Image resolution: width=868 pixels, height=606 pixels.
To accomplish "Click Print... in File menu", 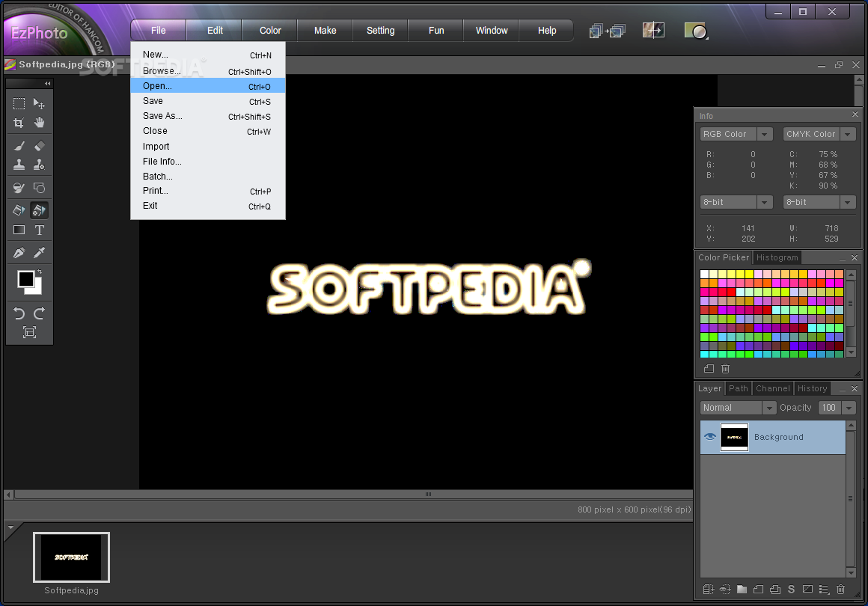I will coord(207,191).
